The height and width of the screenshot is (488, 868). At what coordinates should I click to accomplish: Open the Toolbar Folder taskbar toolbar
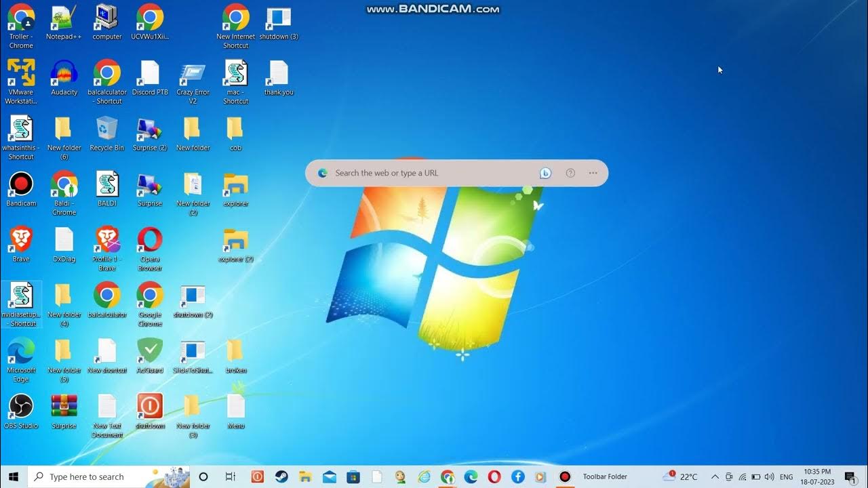click(x=605, y=476)
